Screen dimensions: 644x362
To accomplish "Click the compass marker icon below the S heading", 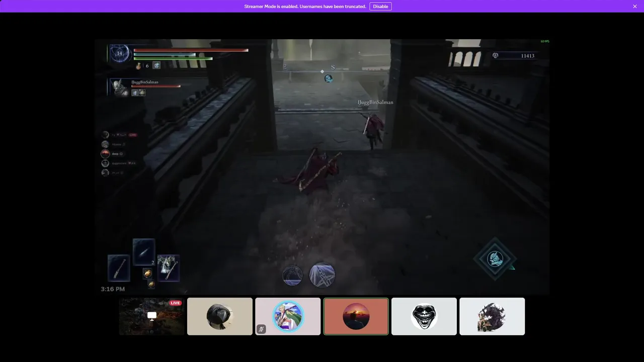I will point(328,78).
